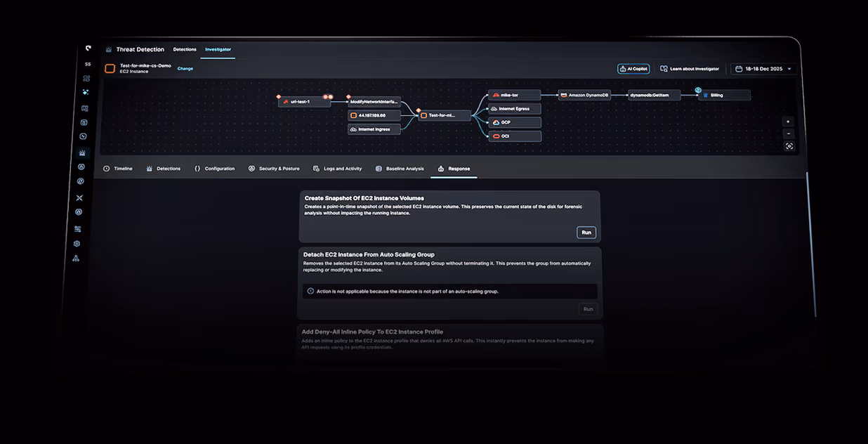The width and height of the screenshot is (868, 444).
Task: Open the AI Copilot button
Action: [633, 69]
